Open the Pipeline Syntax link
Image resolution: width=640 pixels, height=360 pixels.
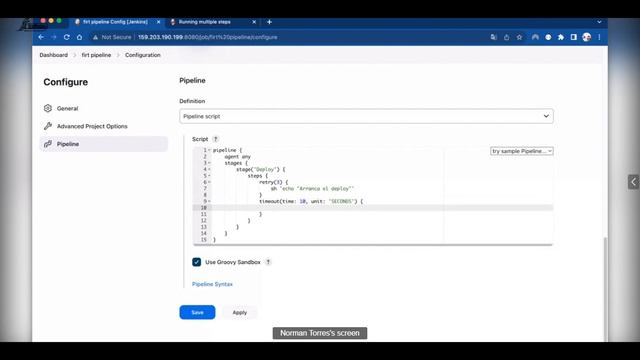point(212,284)
